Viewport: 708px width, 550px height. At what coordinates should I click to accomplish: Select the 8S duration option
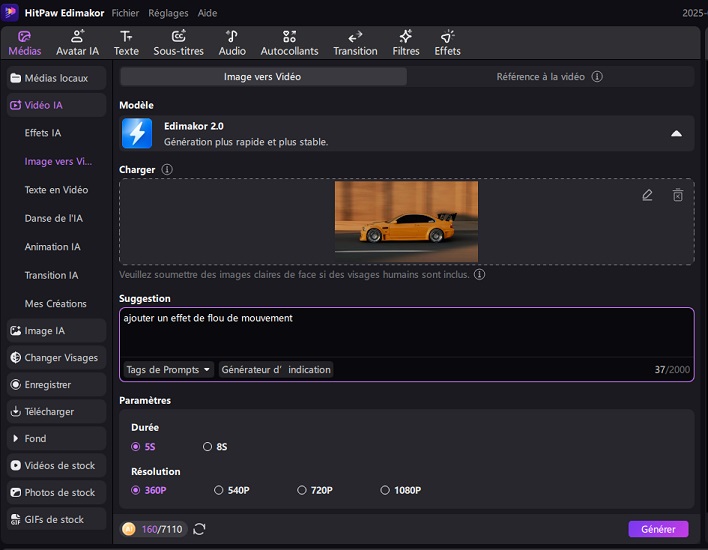pyautogui.click(x=208, y=447)
